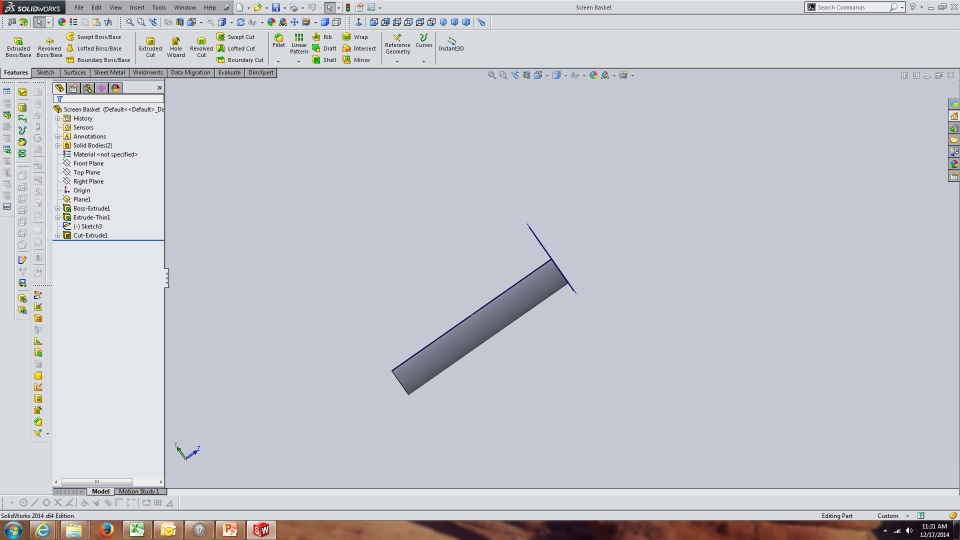960x540 pixels.
Task: Click the feature tree filter field
Action: click(108, 99)
